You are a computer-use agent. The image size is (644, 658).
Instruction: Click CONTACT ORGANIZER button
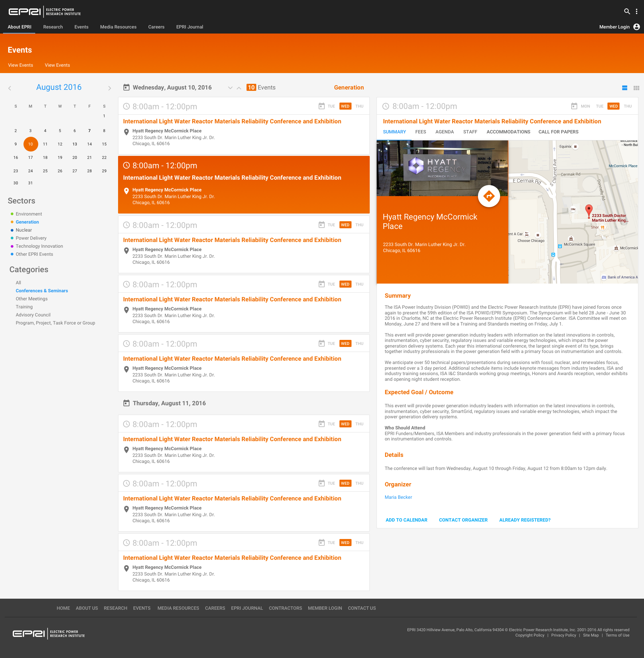[463, 520]
